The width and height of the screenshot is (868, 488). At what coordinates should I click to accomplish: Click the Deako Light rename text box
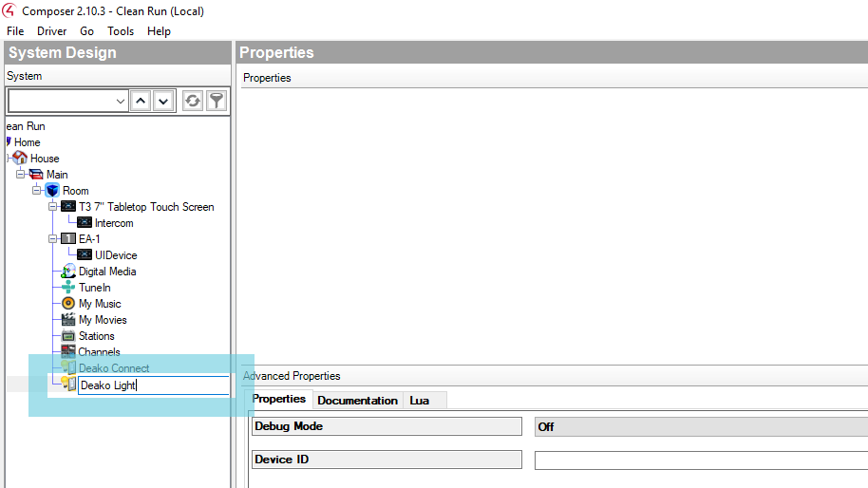[153, 385]
